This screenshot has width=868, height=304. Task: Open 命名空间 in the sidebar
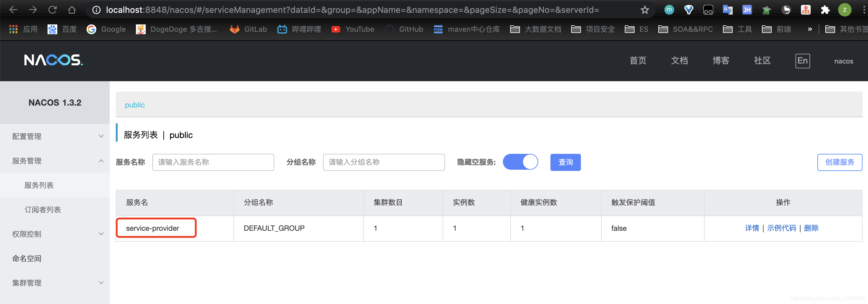pos(55,259)
